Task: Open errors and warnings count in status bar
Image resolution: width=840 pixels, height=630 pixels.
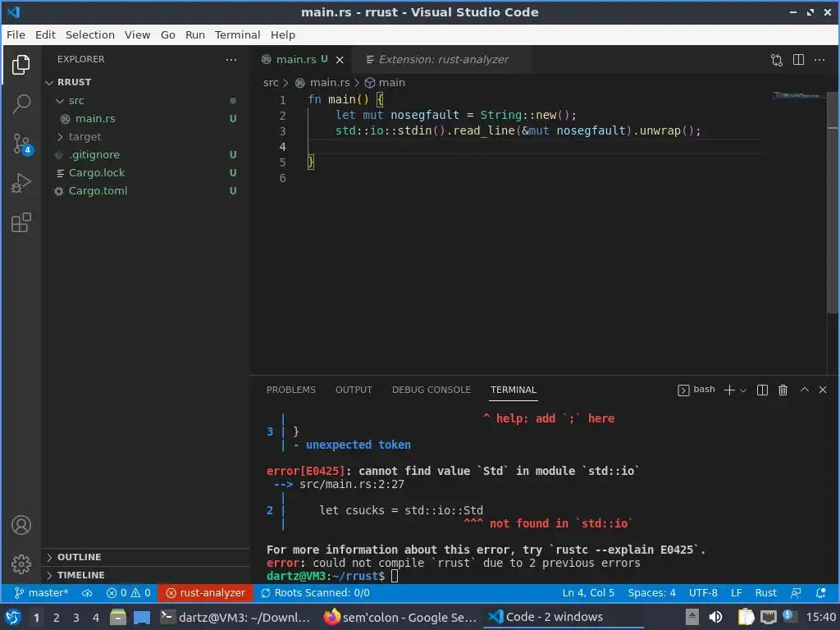Action: [x=129, y=592]
